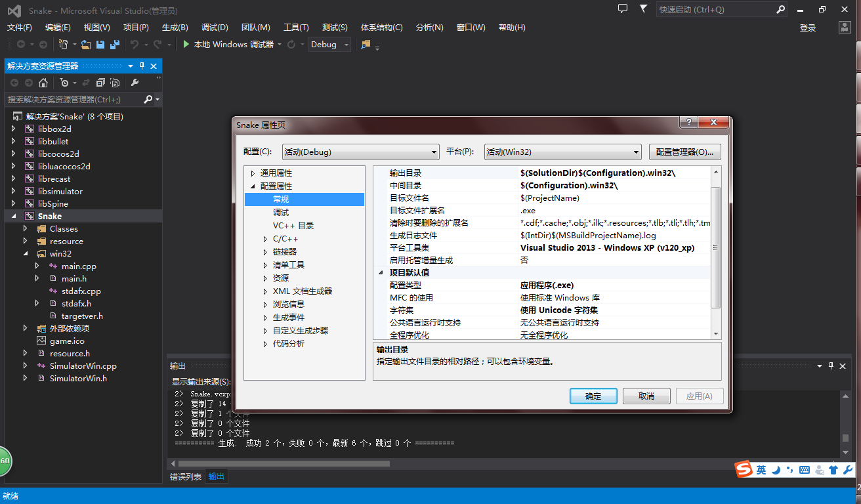This screenshot has height=504, width=861.
Task: Click the New Project toolbar icon
Action: pos(64,44)
